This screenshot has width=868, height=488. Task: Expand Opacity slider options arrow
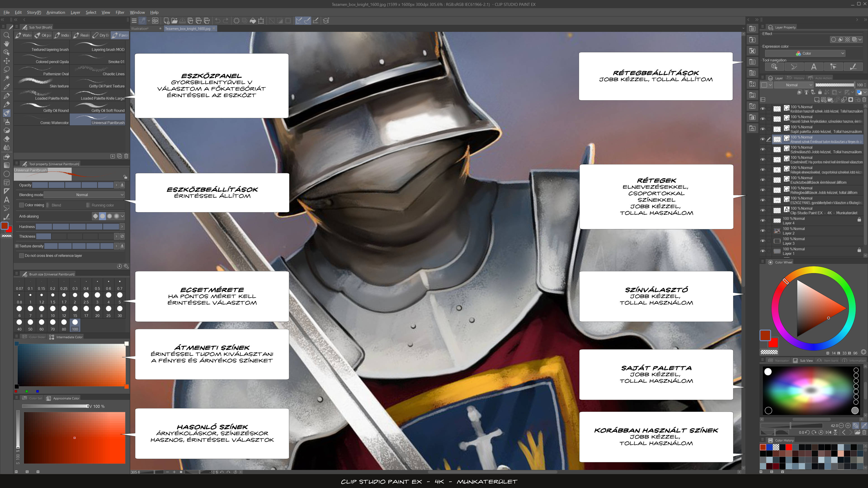pyautogui.click(x=116, y=185)
